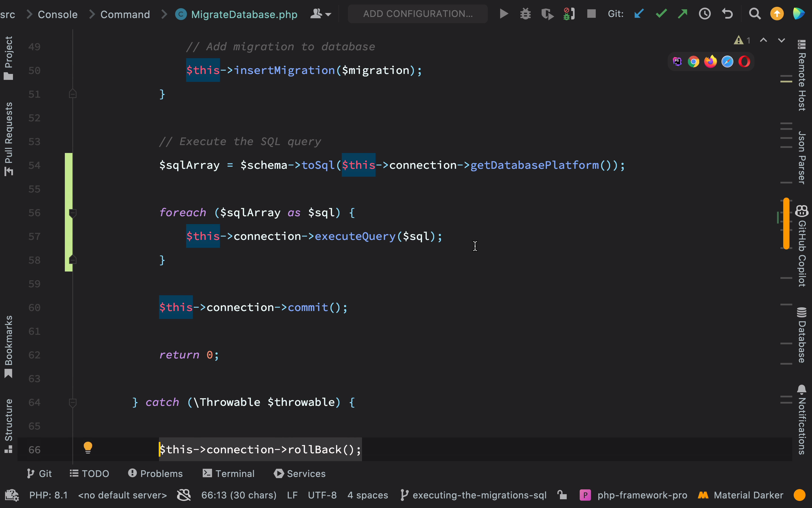Click the green change marker in gutter
Screen dimensions: 812x508
click(69, 212)
